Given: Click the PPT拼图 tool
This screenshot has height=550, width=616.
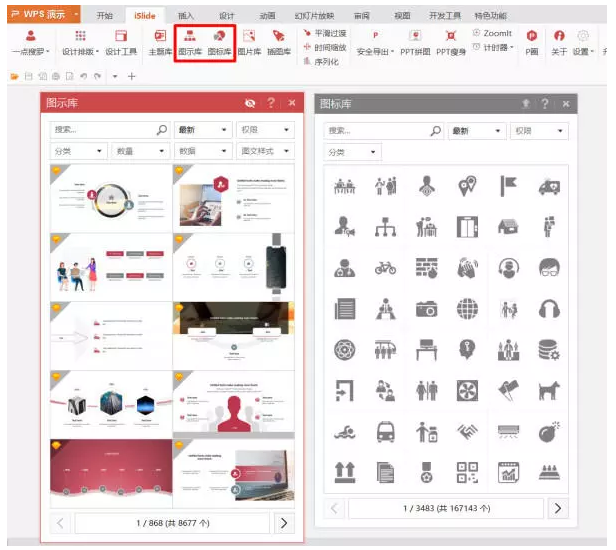Looking at the screenshot, I should point(415,43).
